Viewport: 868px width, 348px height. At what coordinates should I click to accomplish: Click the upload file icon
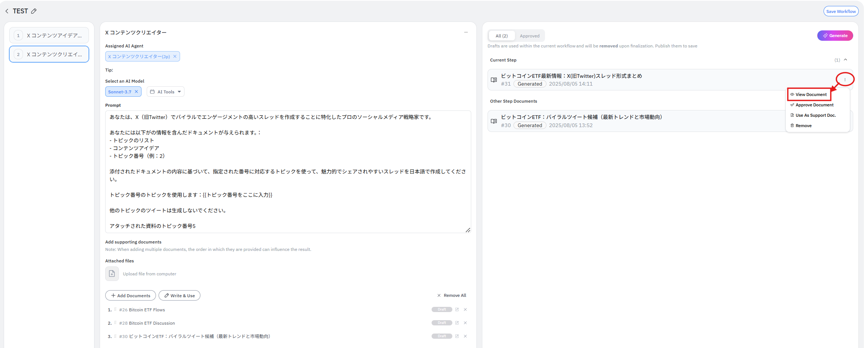point(112,274)
